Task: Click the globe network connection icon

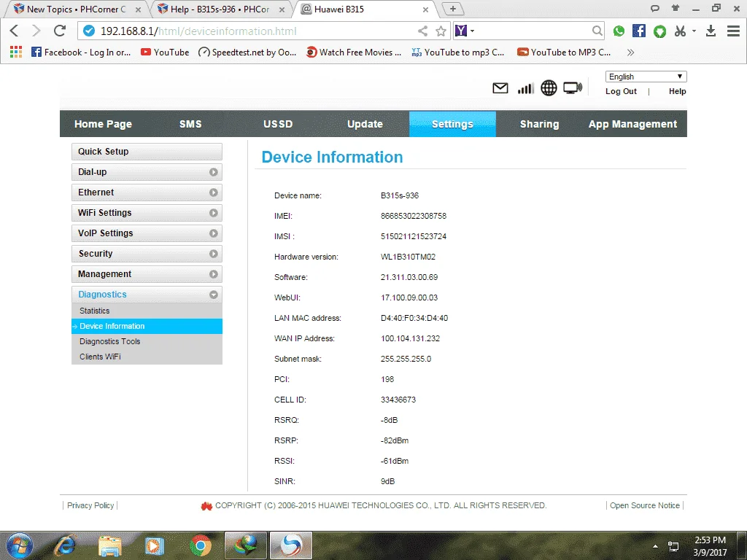Action: (549, 88)
